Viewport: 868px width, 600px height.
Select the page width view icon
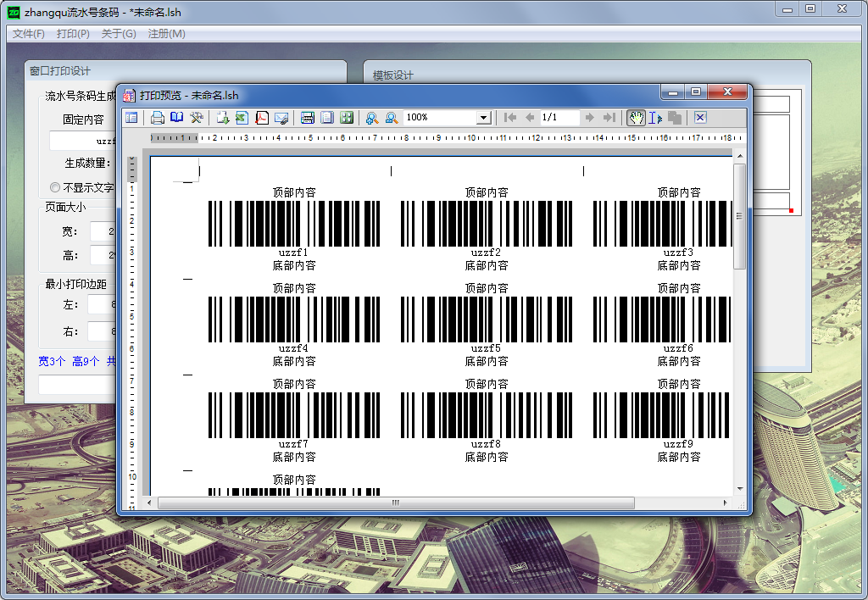[x=308, y=117]
